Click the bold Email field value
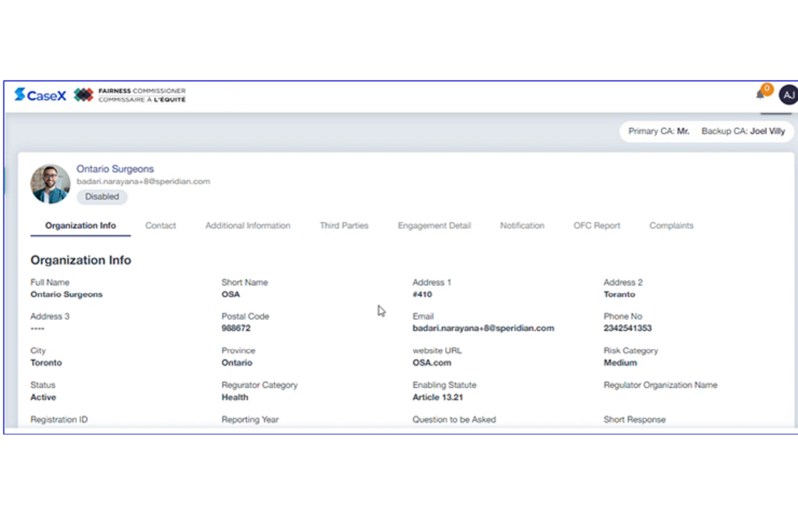This screenshot has height=532, width=798. [483, 328]
